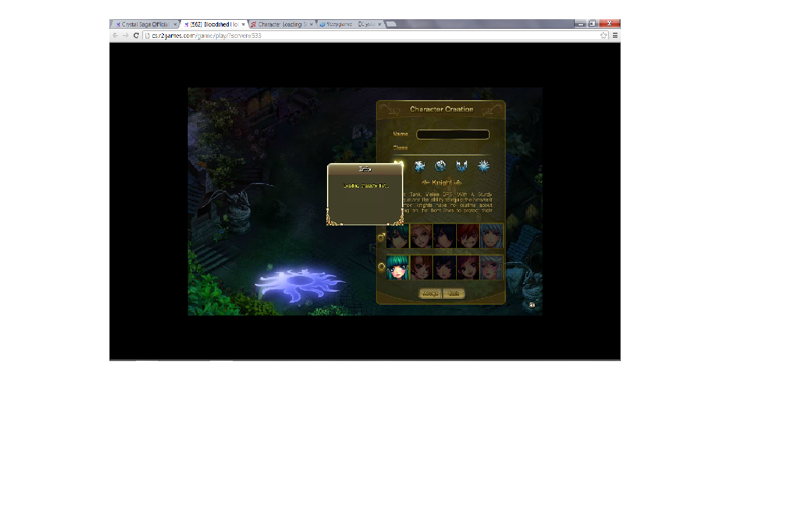Image resolution: width=812 pixels, height=508 pixels.
Task: Click the address bar URL
Action: (206, 36)
